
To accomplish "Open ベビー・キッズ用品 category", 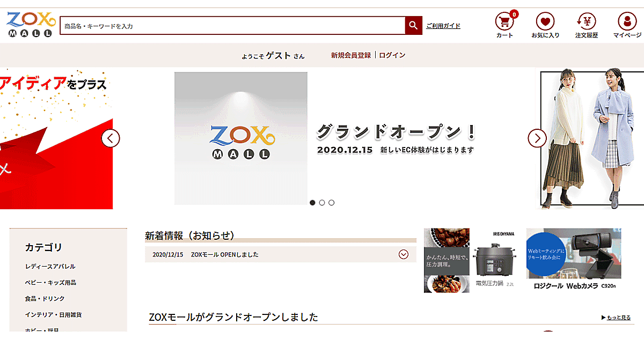I will pos(50,283).
